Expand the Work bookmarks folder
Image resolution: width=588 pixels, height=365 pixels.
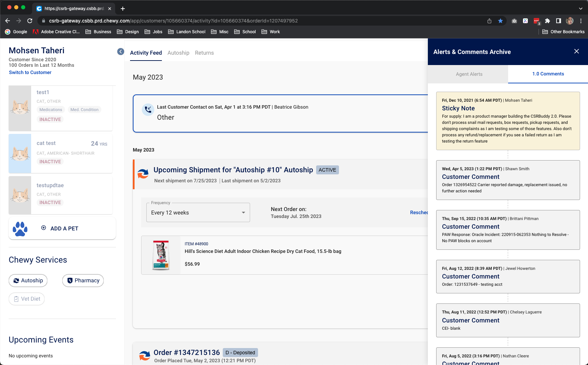click(271, 31)
